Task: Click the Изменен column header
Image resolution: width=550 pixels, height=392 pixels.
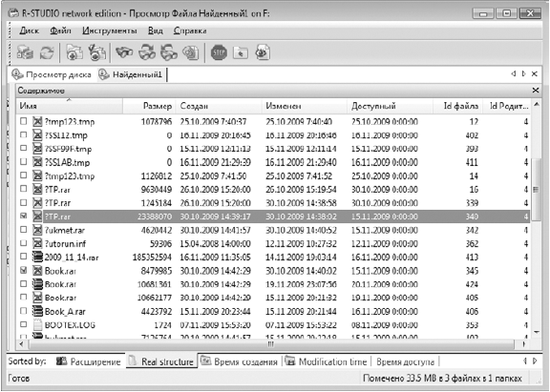Action: 305,106
